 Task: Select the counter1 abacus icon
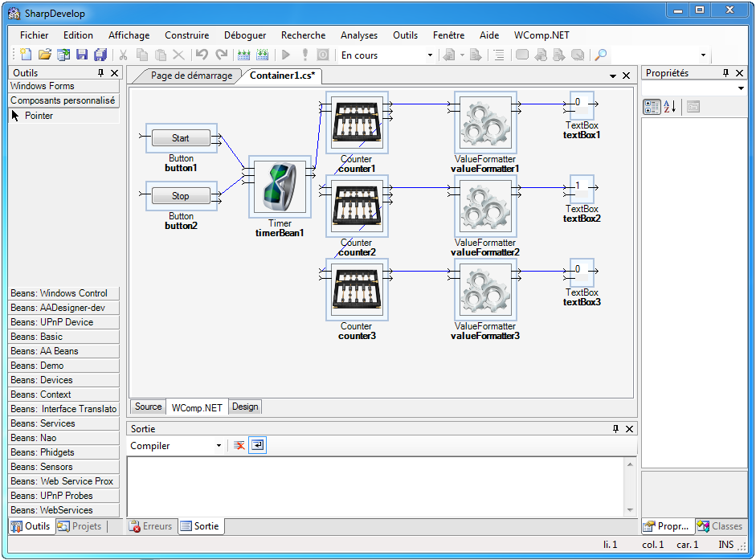pyautogui.click(x=357, y=123)
